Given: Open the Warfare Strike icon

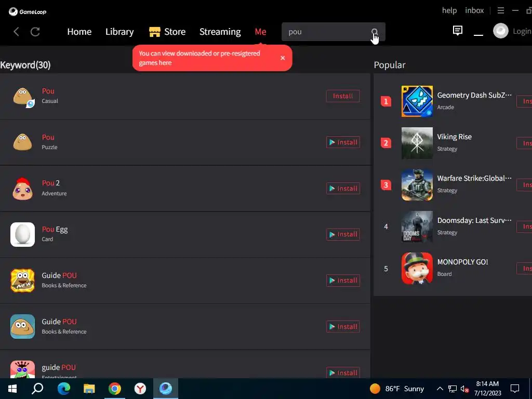Looking at the screenshot, I should point(417,185).
